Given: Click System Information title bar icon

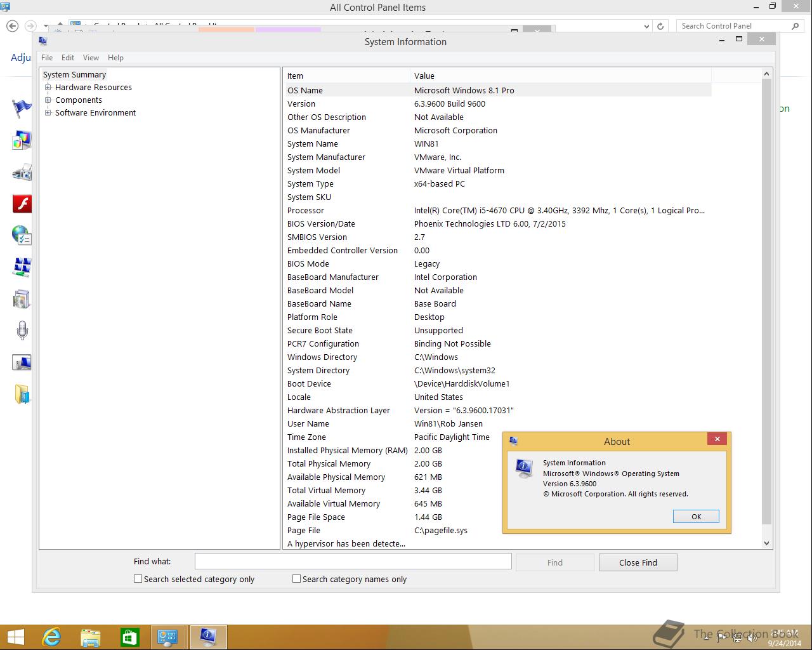Looking at the screenshot, I should pyautogui.click(x=43, y=41).
